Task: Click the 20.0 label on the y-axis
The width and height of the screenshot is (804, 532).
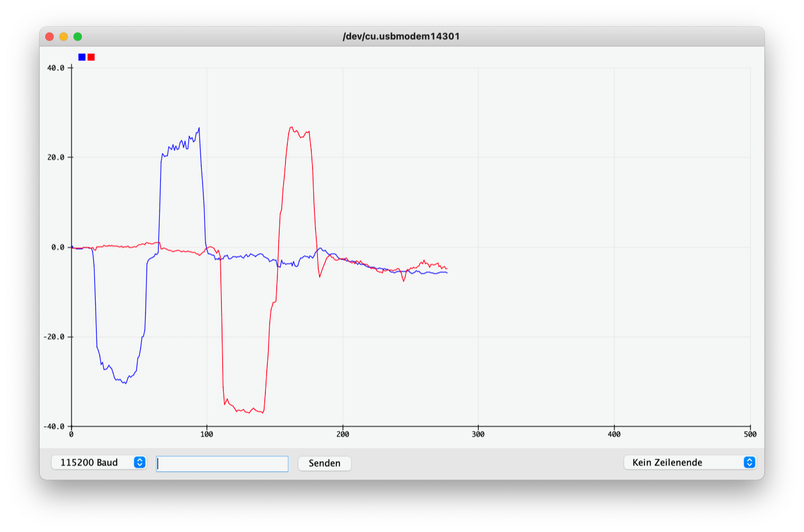Action: pyautogui.click(x=56, y=158)
